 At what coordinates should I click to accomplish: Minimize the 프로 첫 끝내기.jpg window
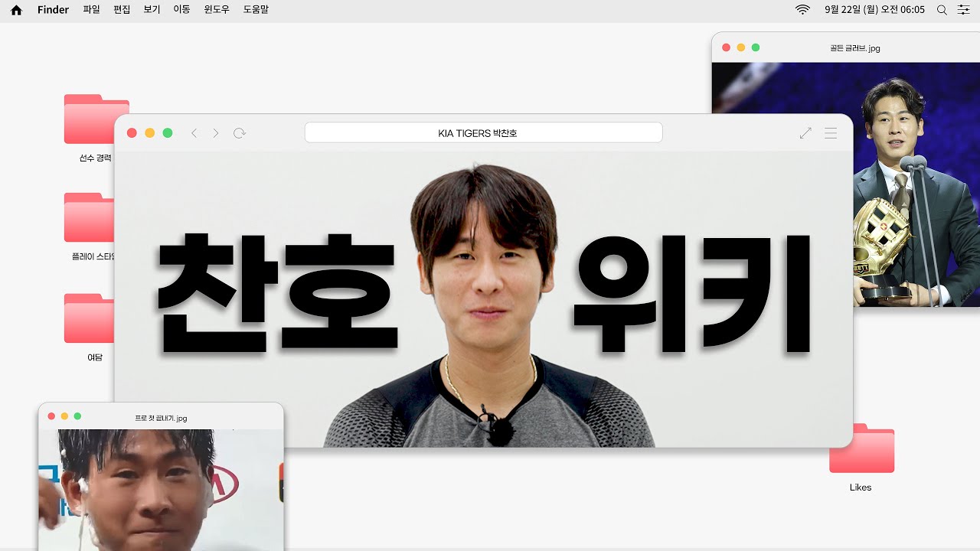pos(64,416)
